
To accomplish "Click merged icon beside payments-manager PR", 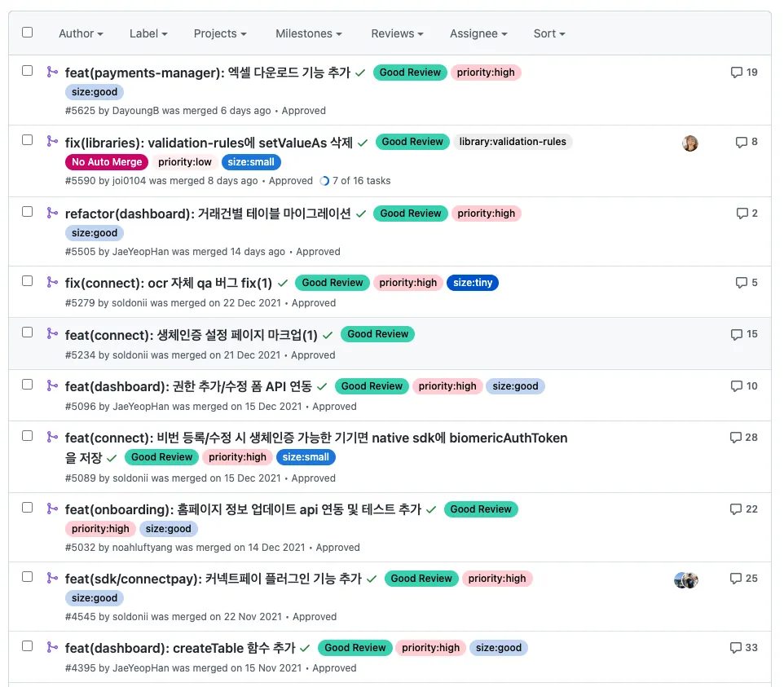I will tap(52, 72).
